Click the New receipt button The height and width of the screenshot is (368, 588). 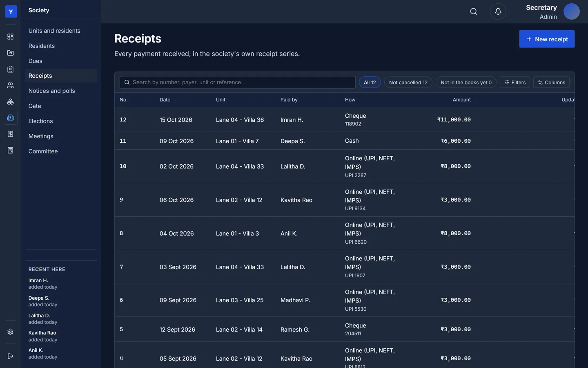point(547,39)
